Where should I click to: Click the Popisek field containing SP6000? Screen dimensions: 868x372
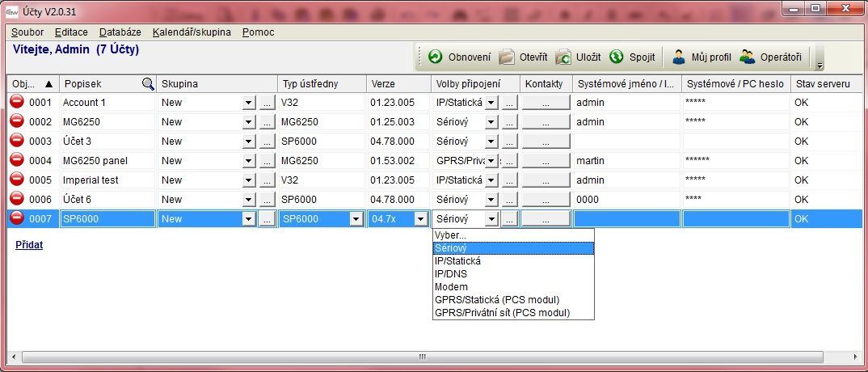107,219
